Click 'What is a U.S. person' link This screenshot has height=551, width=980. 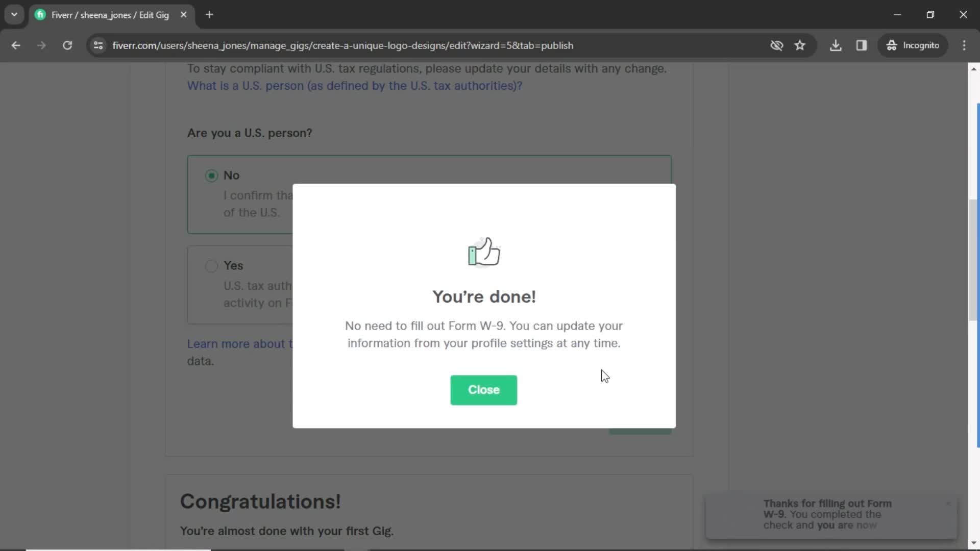coord(355,85)
